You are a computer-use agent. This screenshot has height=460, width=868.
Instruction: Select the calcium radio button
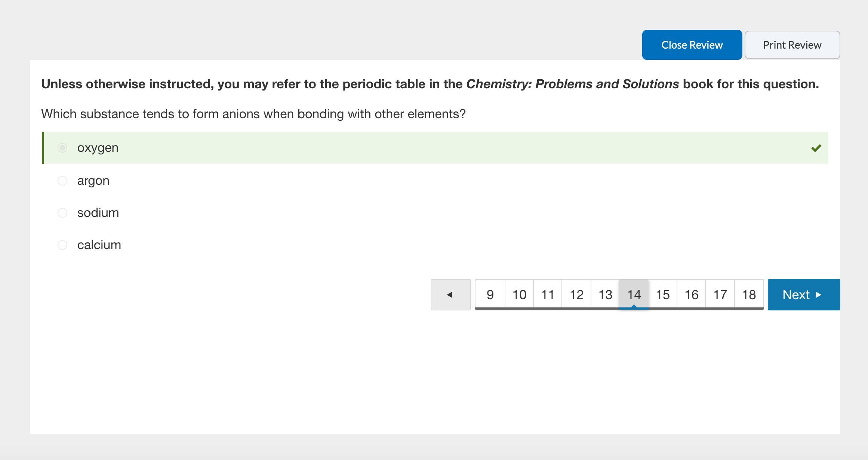click(x=62, y=245)
